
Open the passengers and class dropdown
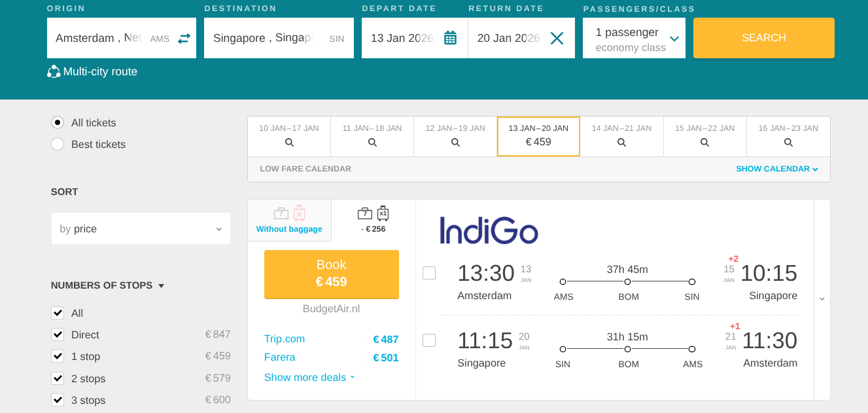(634, 39)
